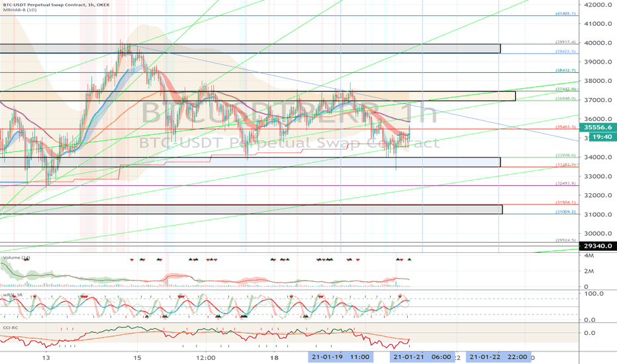The height and width of the screenshot is (364, 617).
Task: Select the wRSI_SR indicator label
Action: click(x=13, y=295)
